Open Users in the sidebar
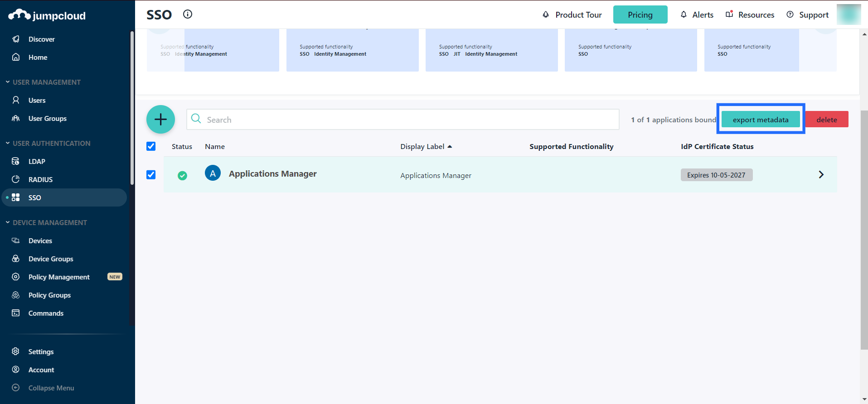The width and height of the screenshot is (868, 404). [x=37, y=100]
